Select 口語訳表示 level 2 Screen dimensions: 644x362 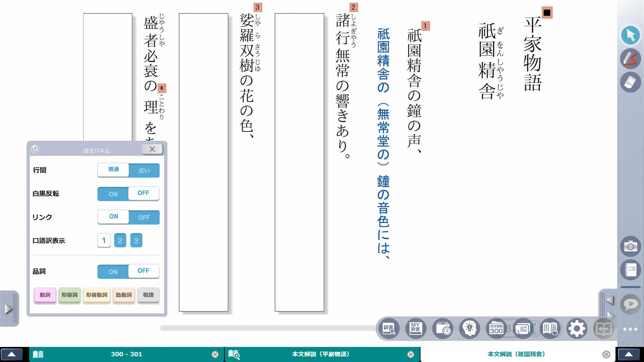[120, 240]
